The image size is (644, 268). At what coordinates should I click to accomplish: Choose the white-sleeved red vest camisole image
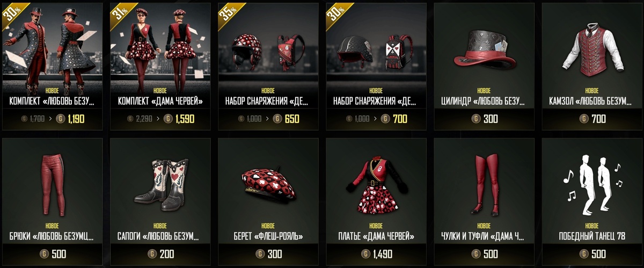(592, 51)
